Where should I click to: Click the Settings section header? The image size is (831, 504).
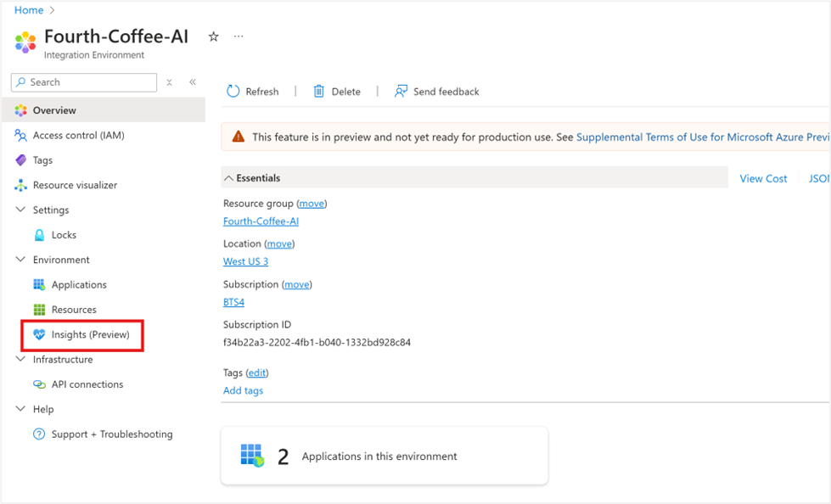(x=51, y=210)
